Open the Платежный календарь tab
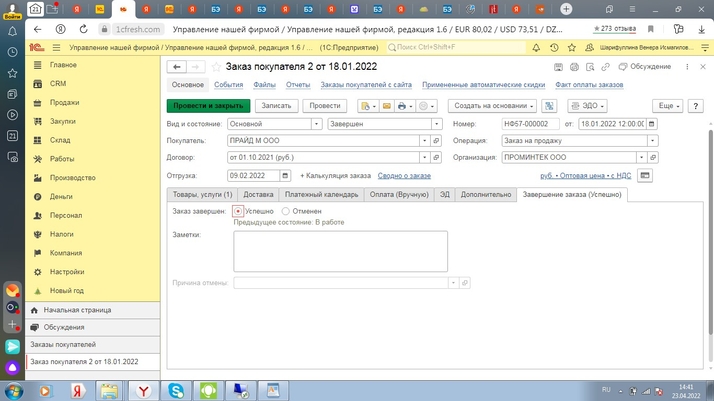The image size is (714, 401). 321,195
